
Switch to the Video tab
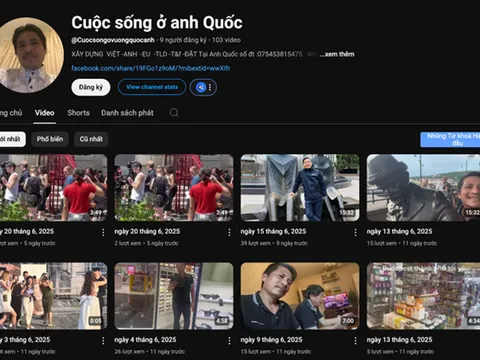[44, 113]
